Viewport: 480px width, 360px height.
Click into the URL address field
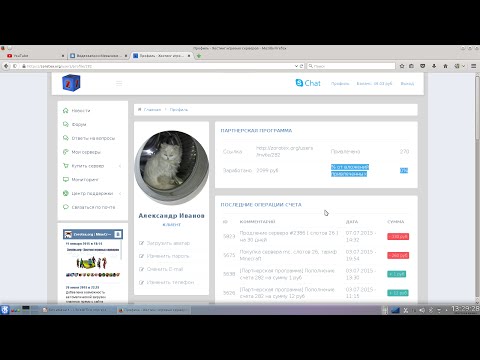pos(157,66)
